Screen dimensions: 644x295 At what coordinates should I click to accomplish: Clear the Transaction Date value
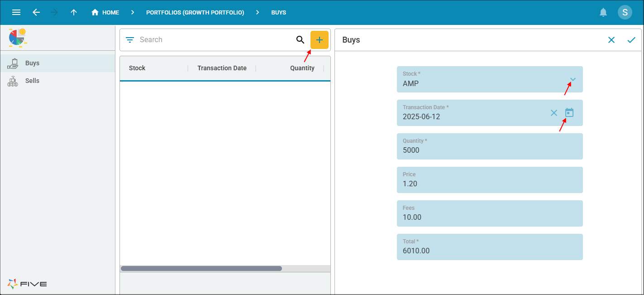(554, 113)
